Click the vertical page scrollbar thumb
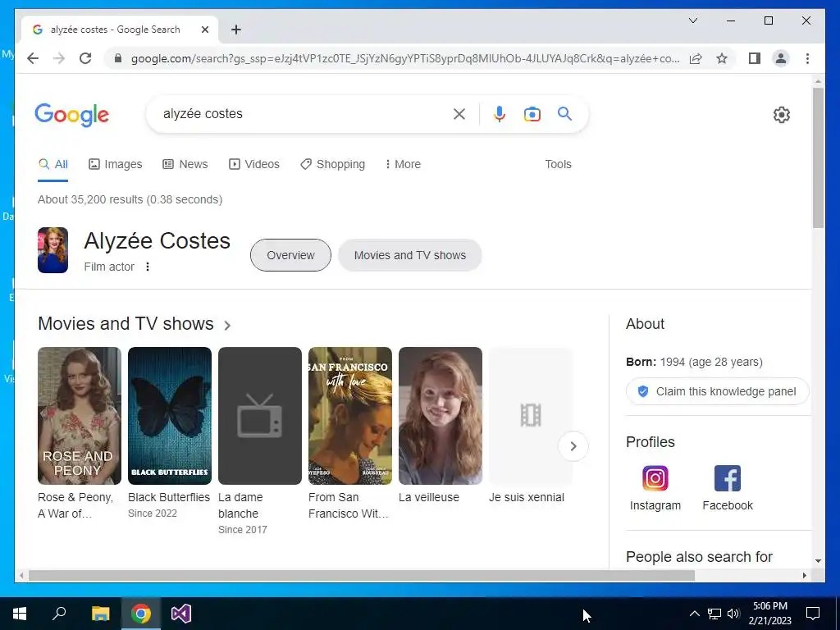The height and width of the screenshot is (630, 840). coord(818,158)
